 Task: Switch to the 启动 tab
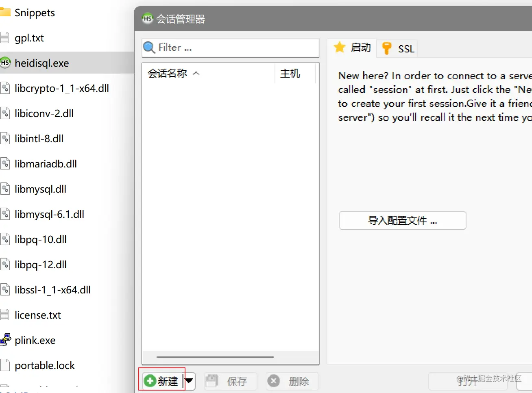coord(352,48)
